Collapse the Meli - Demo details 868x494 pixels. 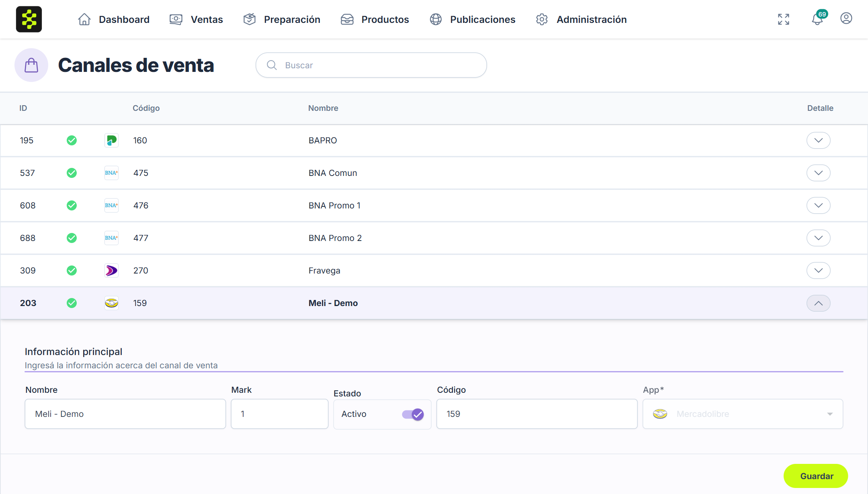coord(819,303)
